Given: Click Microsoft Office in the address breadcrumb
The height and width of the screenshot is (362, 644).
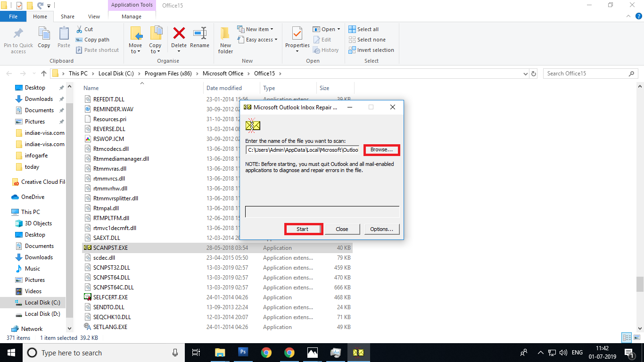Looking at the screenshot, I should pyautogui.click(x=223, y=74).
